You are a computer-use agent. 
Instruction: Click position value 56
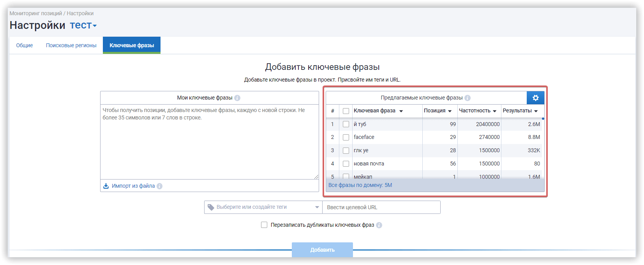(453, 164)
